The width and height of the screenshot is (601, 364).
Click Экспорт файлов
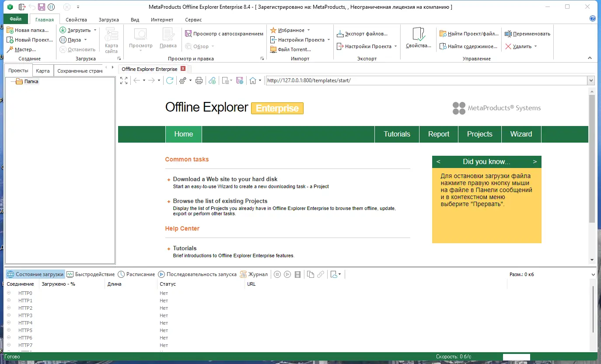point(362,34)
